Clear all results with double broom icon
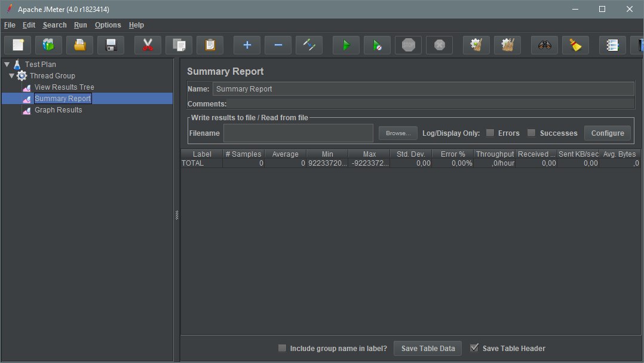644x363 pixels. tap(508, 45)
